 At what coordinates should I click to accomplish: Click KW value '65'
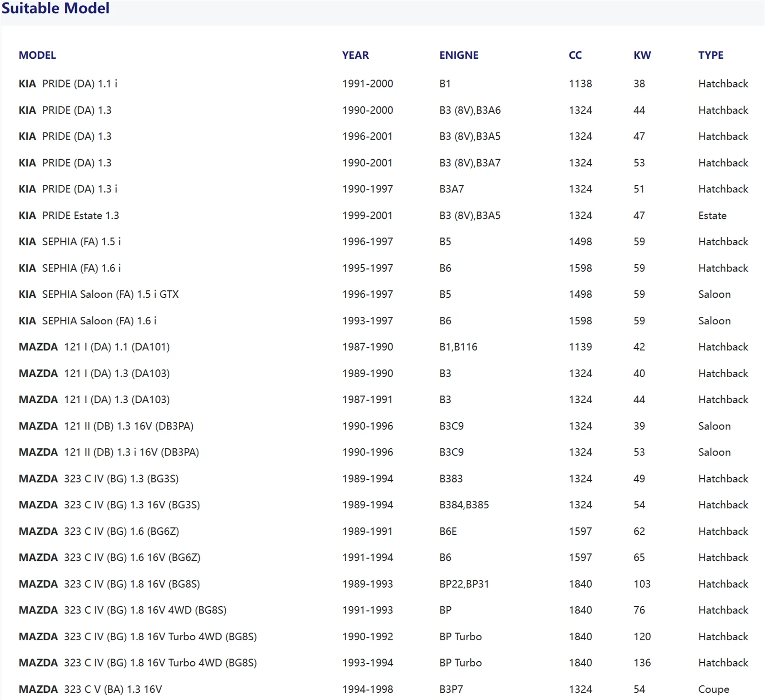click(639, 557)
